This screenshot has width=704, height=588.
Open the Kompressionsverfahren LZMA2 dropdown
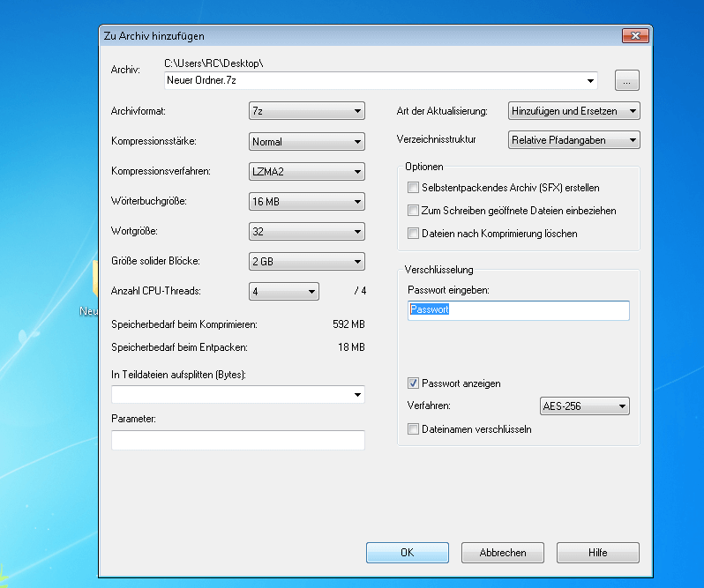pyautogui.click(x=306, y=172)
